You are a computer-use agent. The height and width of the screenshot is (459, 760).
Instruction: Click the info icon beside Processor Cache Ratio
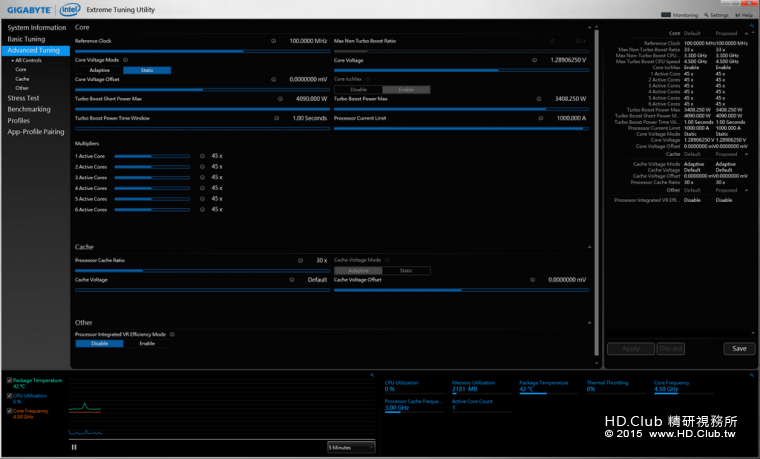click(300, 260)
